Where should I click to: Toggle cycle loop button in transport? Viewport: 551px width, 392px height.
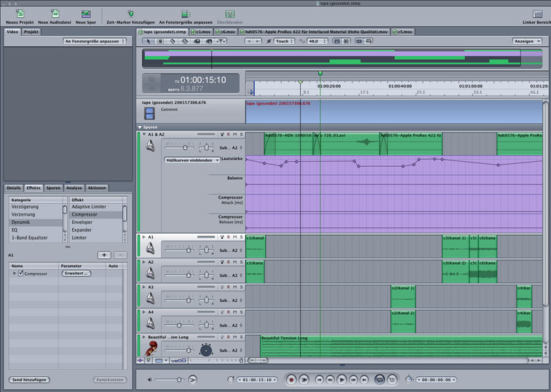coord(379,380)
